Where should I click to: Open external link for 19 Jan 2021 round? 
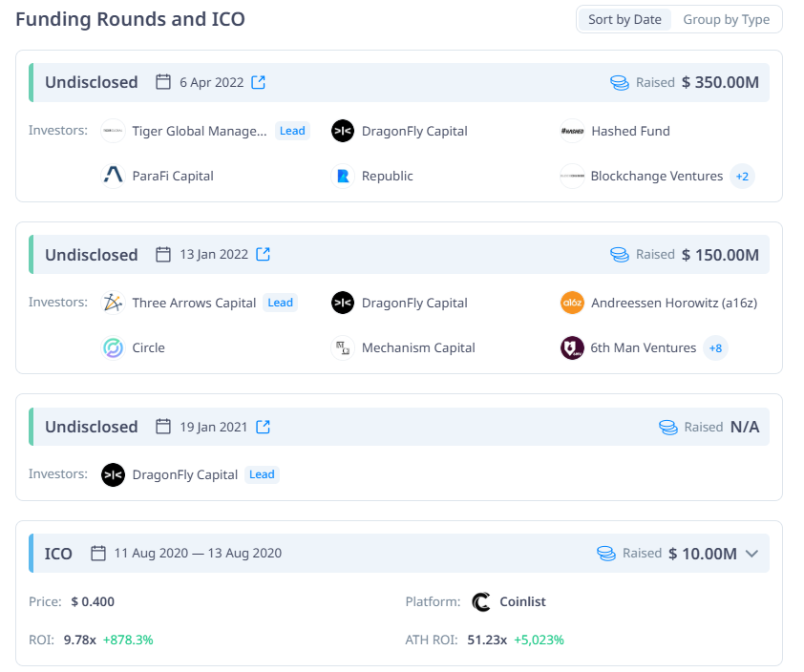point(263,427)
